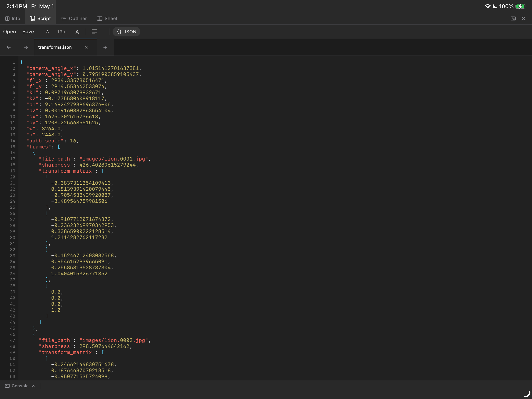Close the transforms.json tab
Screen dimensions: 532x399
coord(86,47)
